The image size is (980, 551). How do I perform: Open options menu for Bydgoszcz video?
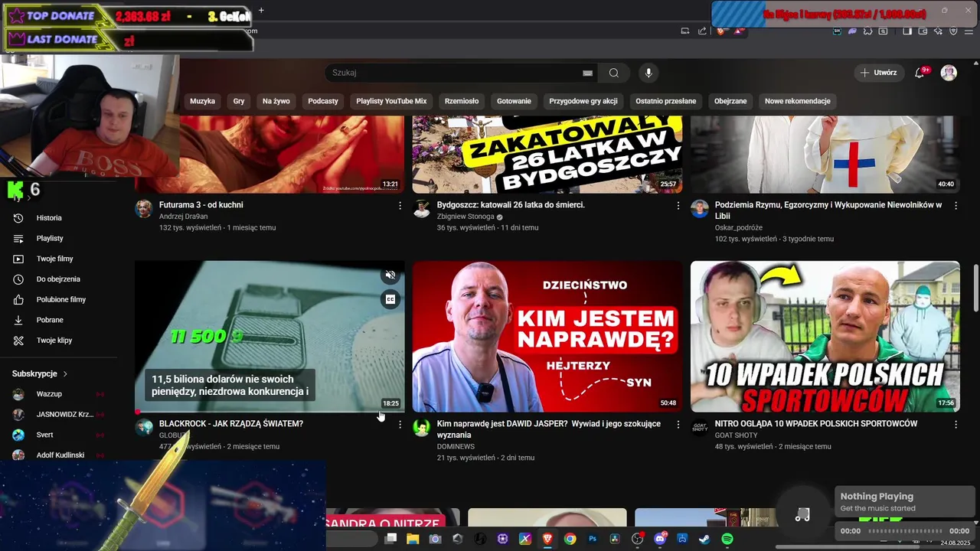(x=678, y=205)
